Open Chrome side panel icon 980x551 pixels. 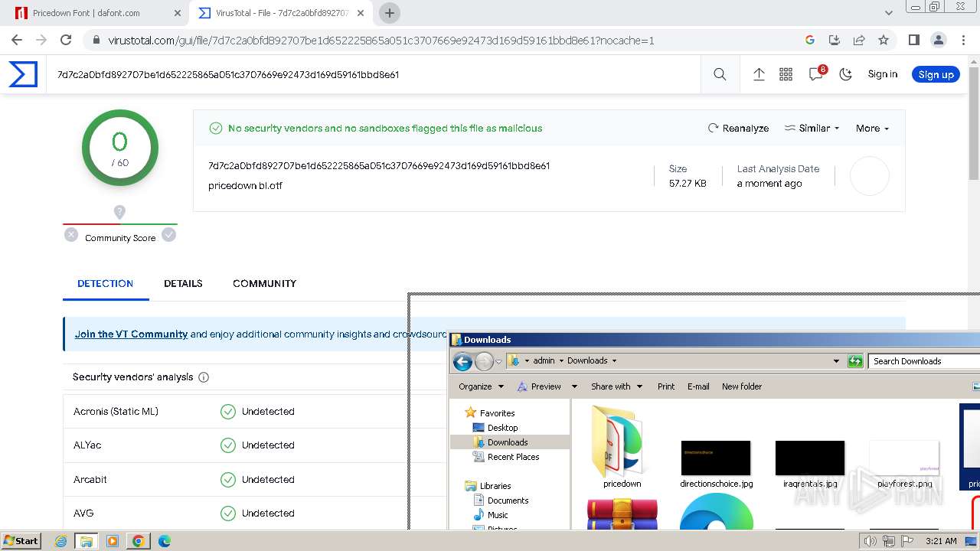(913, 40)
